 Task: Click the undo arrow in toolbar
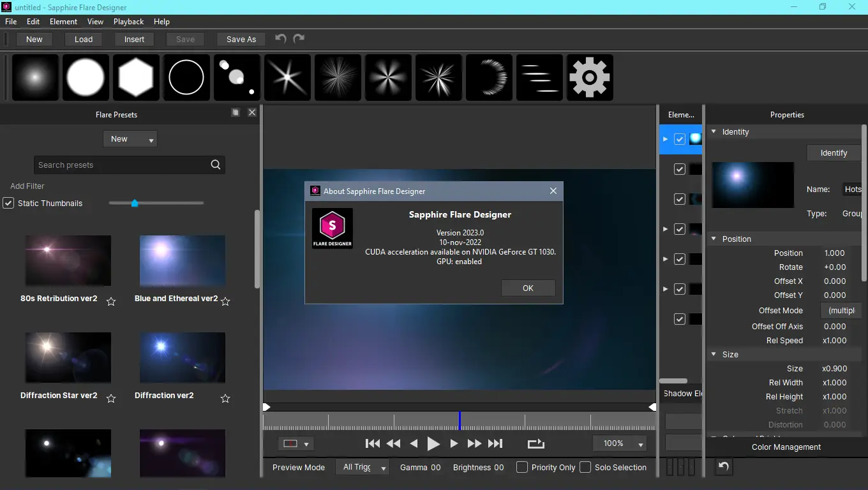(x=280, y=39)
